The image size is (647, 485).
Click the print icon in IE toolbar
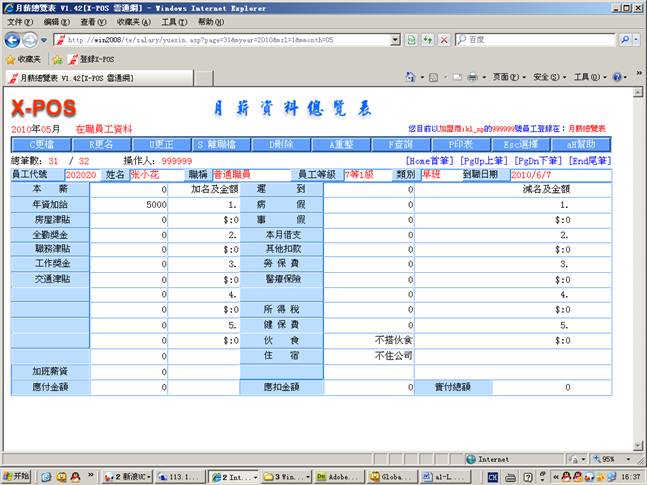(x=472, y=77)
